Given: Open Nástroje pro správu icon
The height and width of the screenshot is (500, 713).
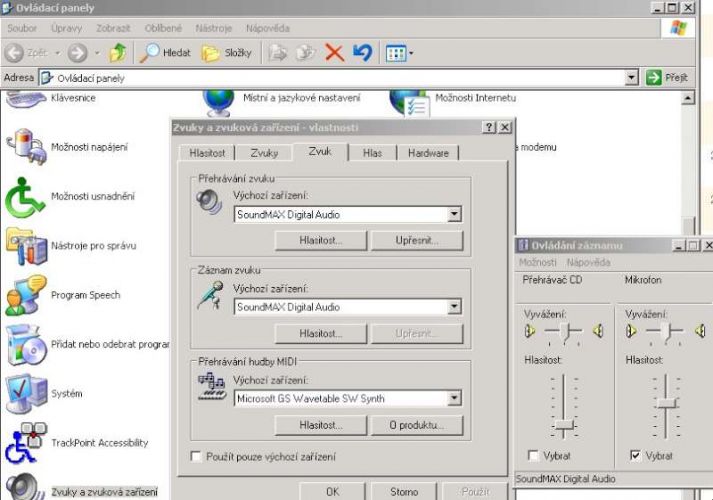Looking at the screenshot, I should click(x=26, y=246).
